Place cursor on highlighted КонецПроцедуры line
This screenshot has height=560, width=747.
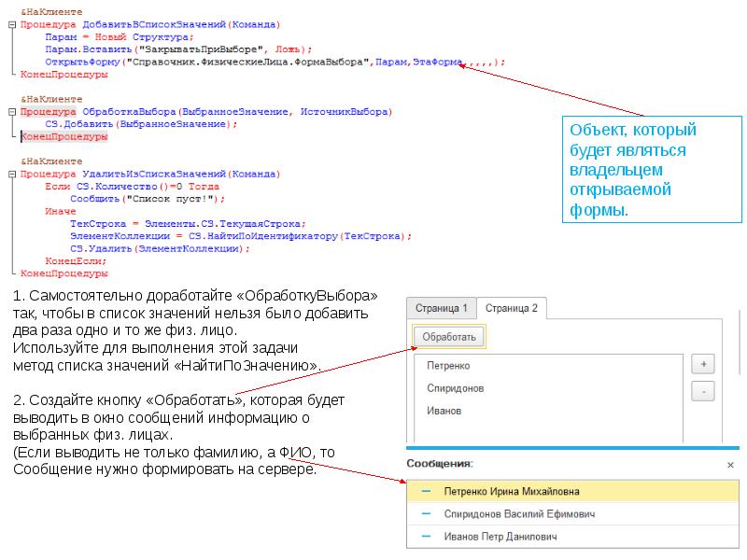click(x=64, y=136)
